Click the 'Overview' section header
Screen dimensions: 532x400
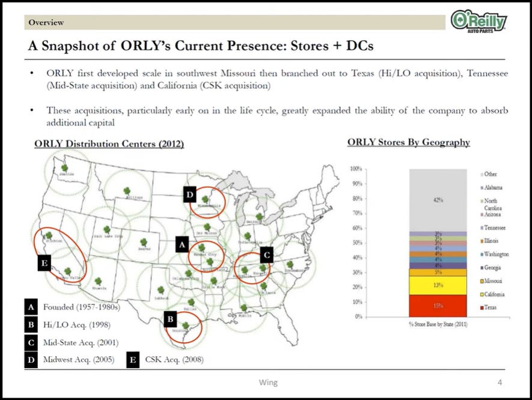tap(46, 22)
